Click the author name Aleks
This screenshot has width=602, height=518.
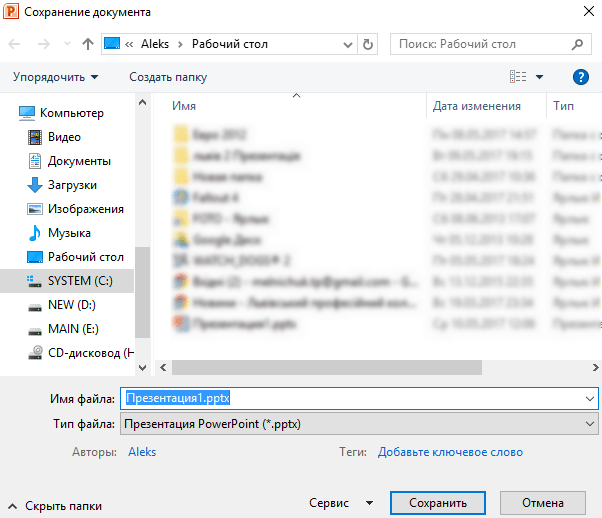click(x=142, y=452)
